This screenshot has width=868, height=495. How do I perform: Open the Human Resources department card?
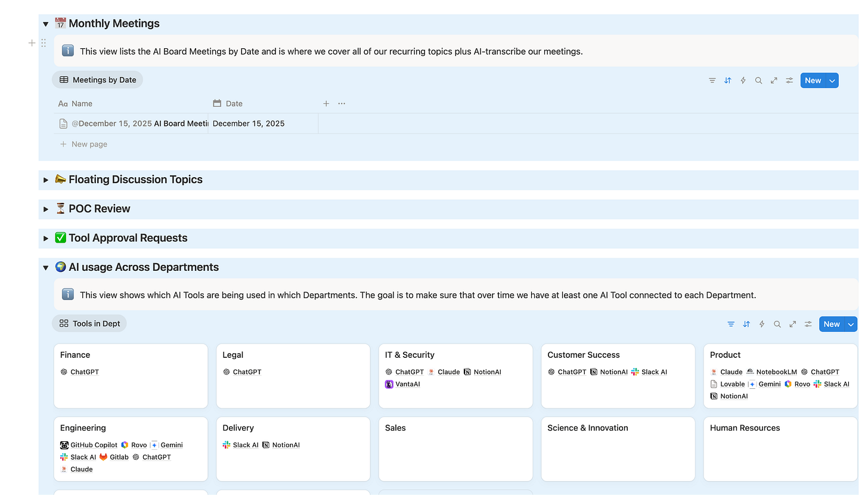[780, 449]
